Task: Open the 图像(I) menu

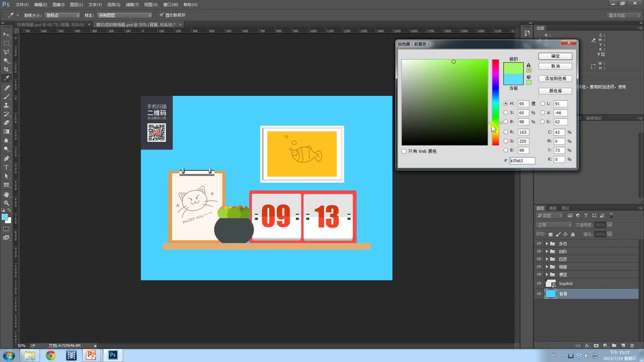Action: 58,5
